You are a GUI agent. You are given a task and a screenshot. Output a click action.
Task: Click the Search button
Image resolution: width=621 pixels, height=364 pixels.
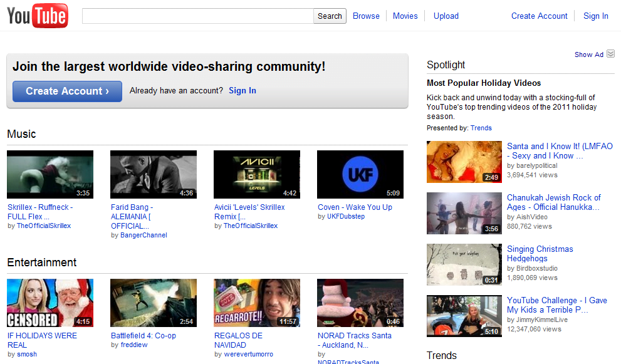[330, 16]
